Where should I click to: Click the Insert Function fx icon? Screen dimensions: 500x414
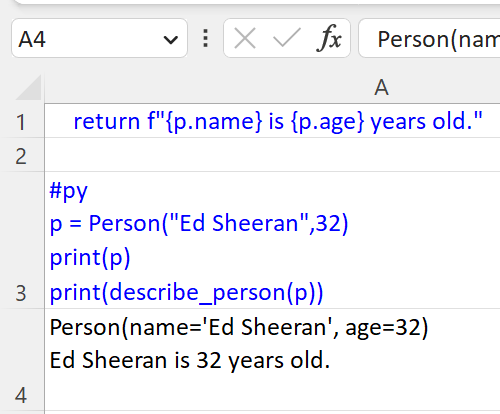pos(329,38)
